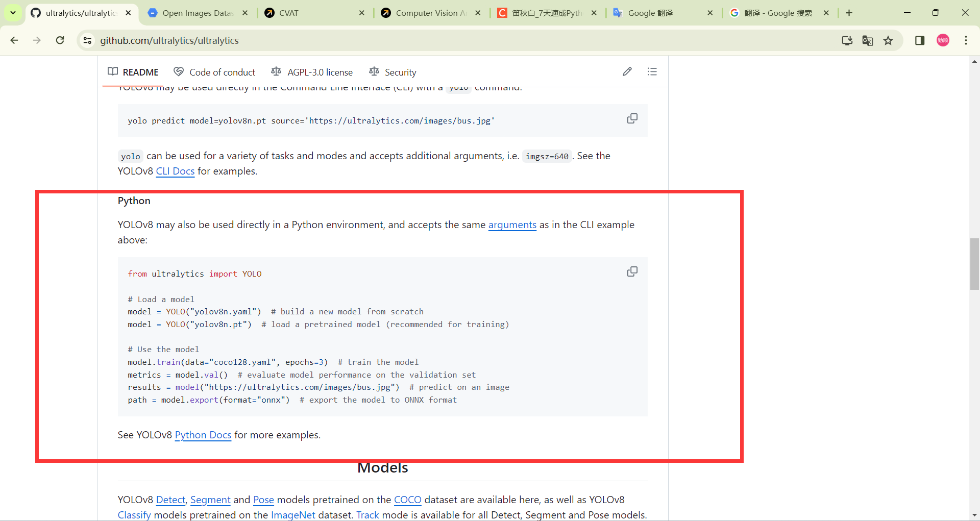Open the Detect models link
Viewport: 980px width, 521px height.
pos(171,500)
